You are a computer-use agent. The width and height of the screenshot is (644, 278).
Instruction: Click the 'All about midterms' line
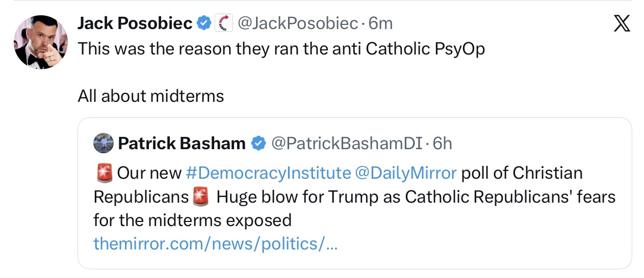(x=151, y=96)
